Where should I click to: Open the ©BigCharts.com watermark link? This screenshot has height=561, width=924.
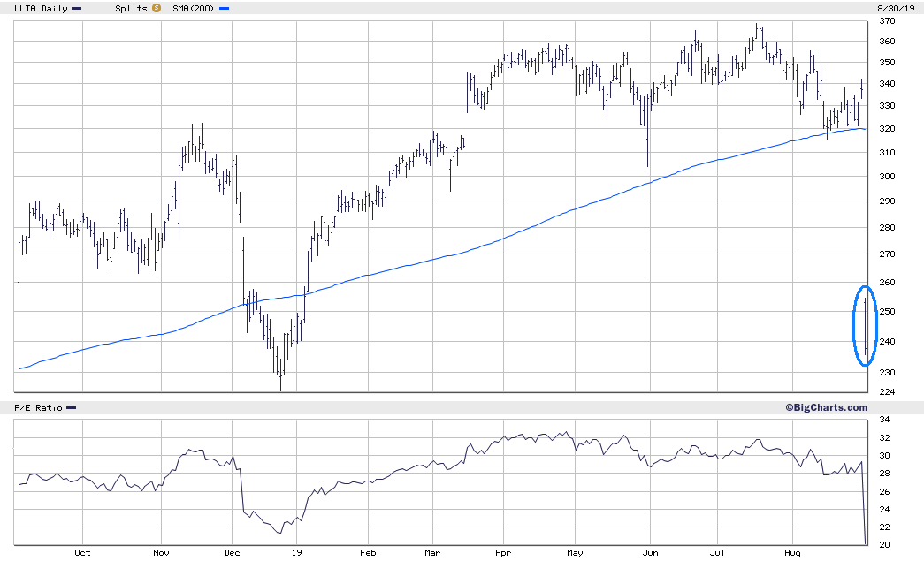826,407
